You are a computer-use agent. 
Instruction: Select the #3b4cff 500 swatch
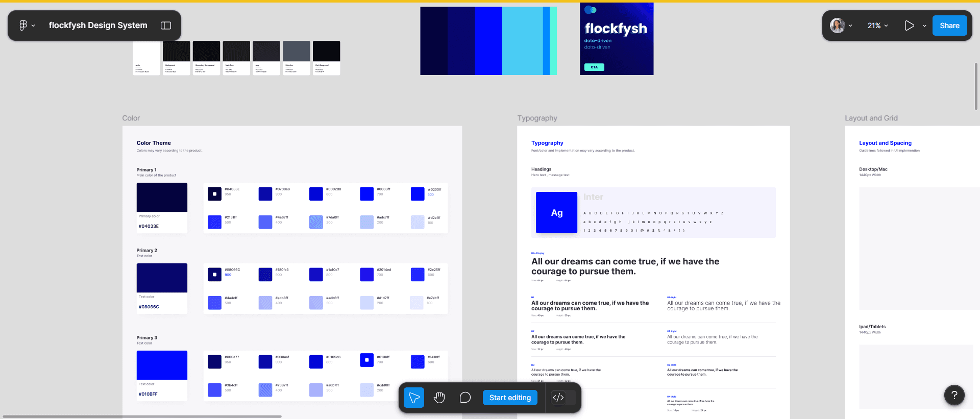point(214,390)
